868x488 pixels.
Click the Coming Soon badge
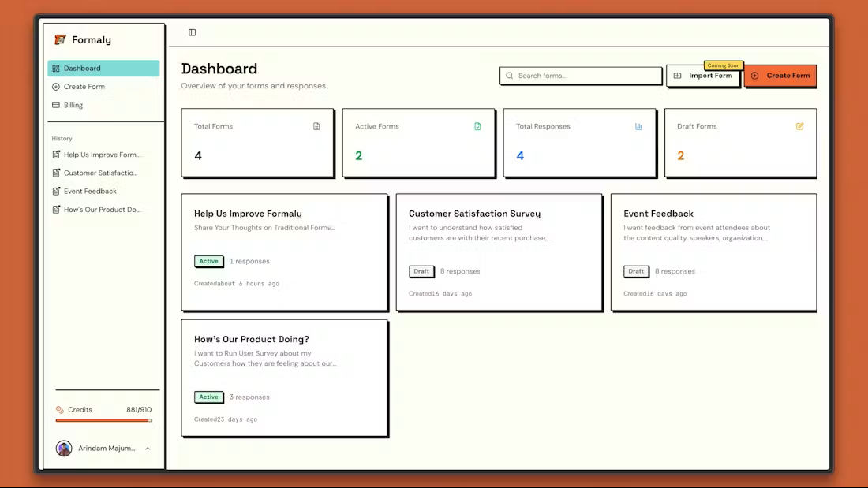point(723,65)
